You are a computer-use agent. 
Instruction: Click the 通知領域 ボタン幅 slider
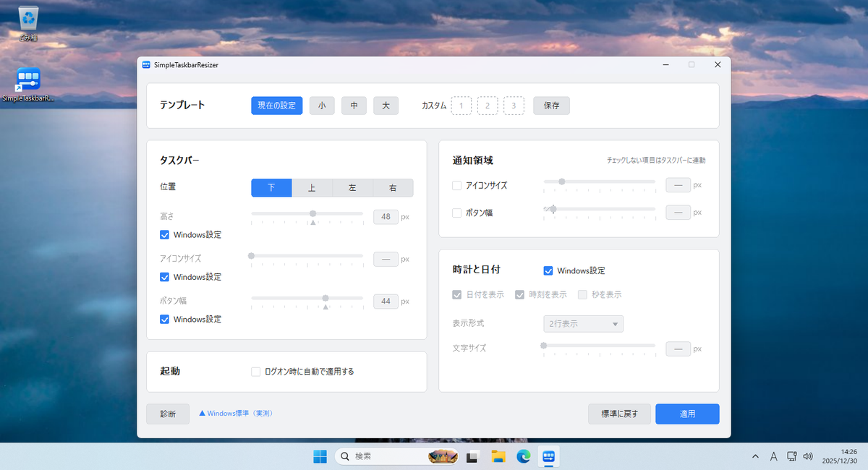point(600,209)
